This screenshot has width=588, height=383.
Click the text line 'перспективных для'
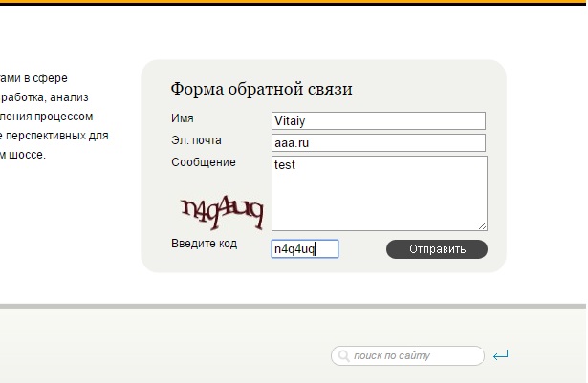(54, 135)
